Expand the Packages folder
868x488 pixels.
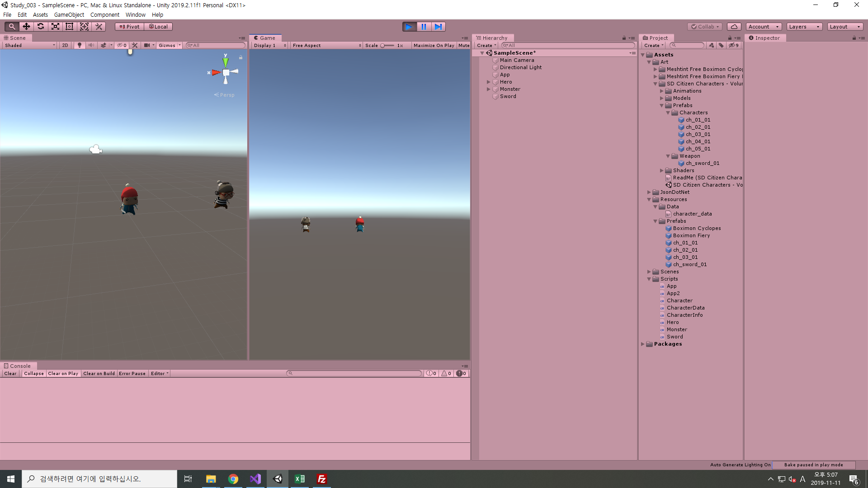643,344
